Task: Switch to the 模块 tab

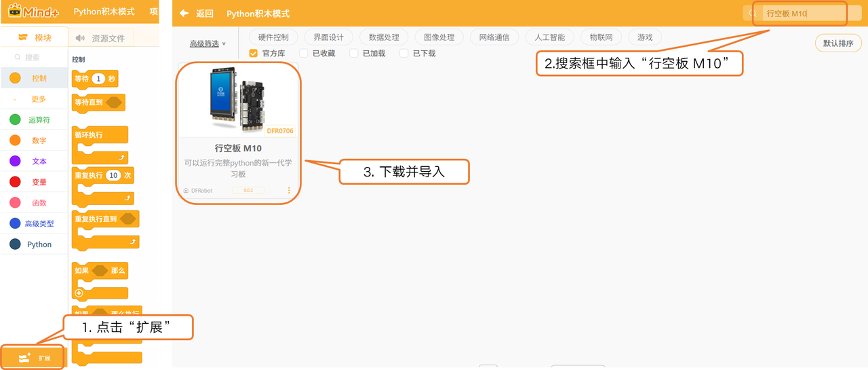Action: [x=35, y=37]
